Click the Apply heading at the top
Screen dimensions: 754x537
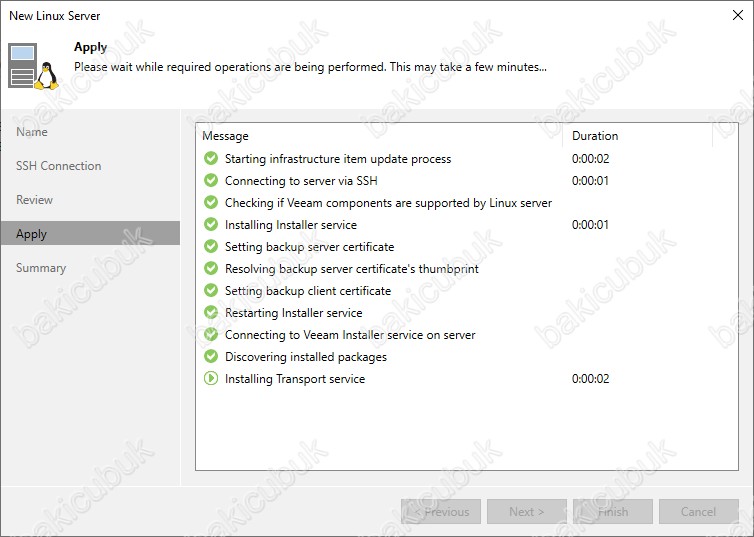(90, 47)
